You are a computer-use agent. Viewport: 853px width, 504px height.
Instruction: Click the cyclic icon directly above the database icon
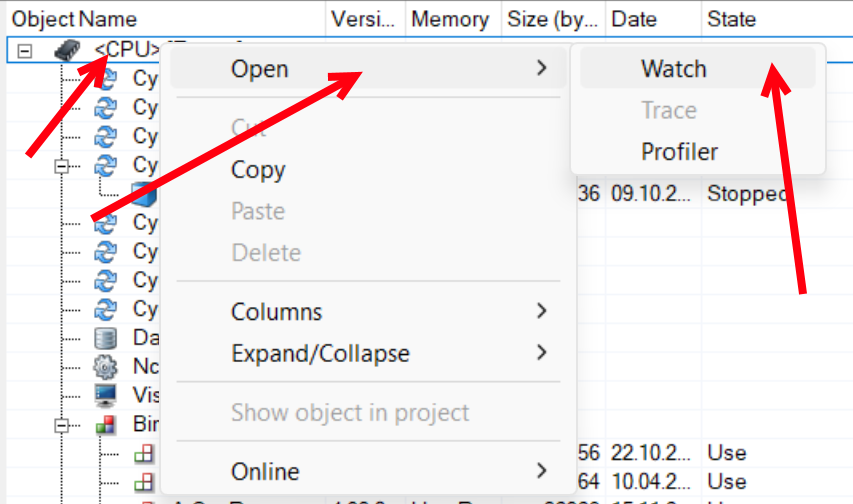pos(105,309)
